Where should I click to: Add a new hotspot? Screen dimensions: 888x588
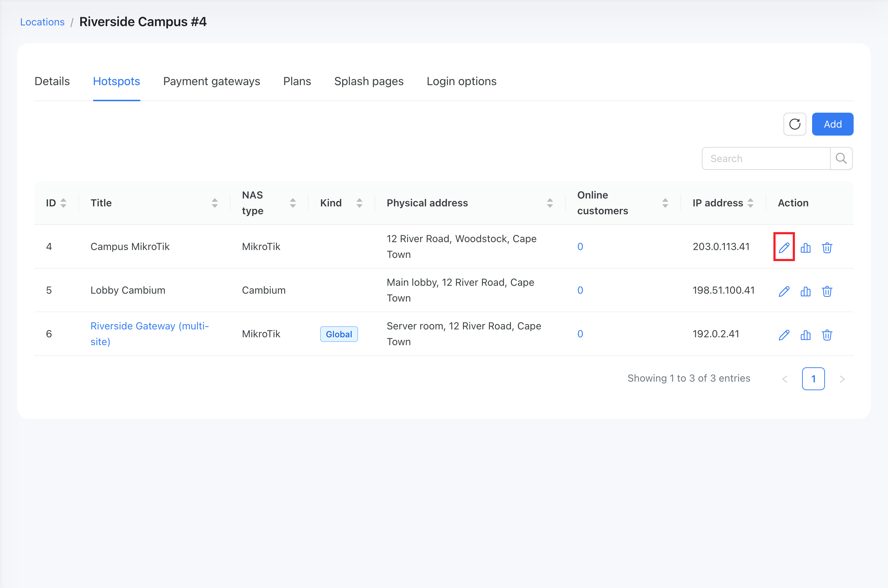pos(833,124)
